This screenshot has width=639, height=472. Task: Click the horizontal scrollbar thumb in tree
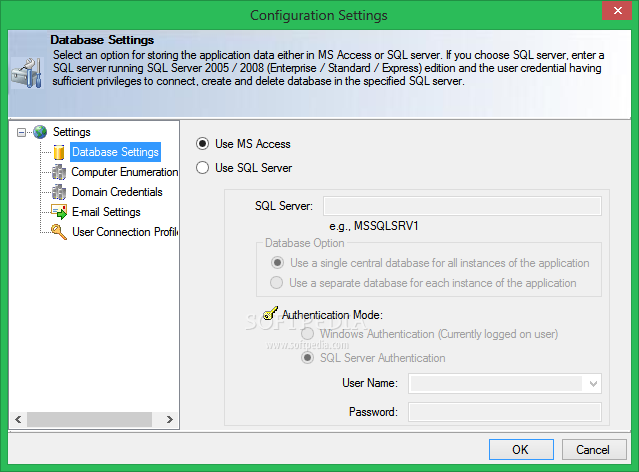click(89, 419)
